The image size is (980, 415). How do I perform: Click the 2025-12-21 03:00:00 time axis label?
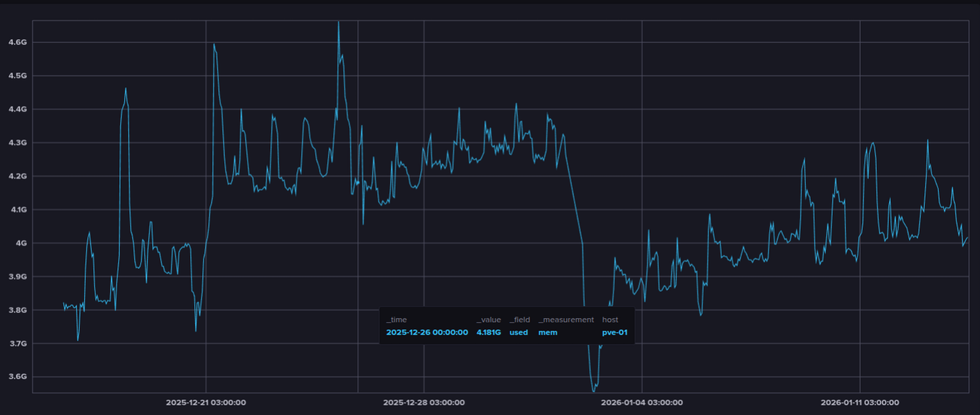coord(206,402)
